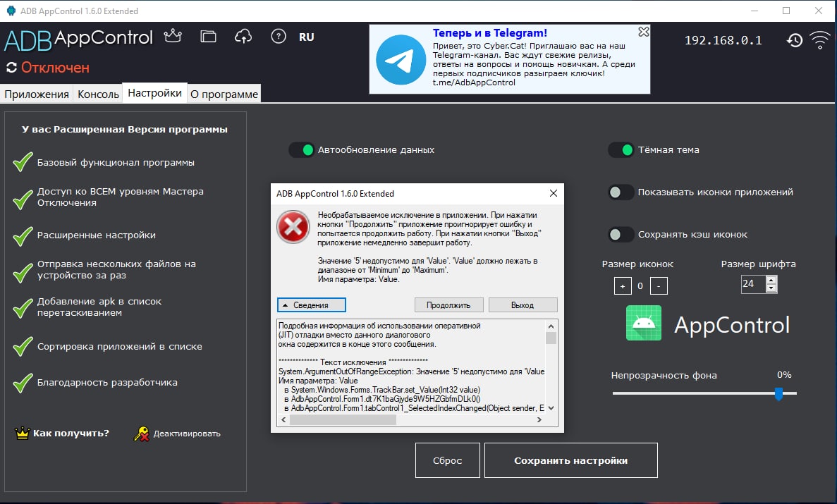The width and height of the screenshot is (837, 504).
Task: Click Продолжить in the error dialog
Action: [x=448, y=305]
